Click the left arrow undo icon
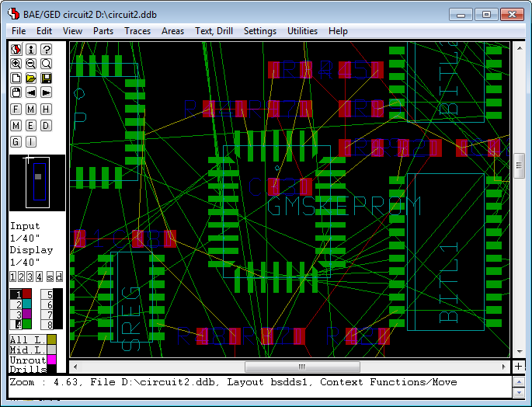Screen dimensions: 532x407 click(31, 92)
